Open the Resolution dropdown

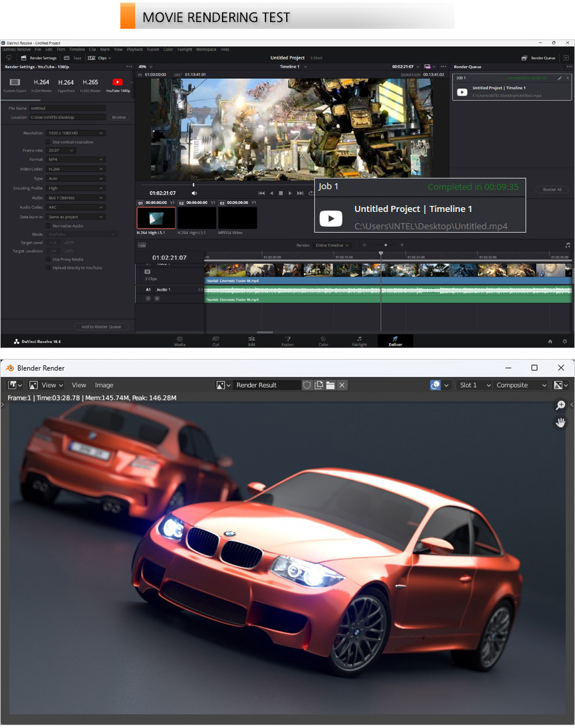76,133
